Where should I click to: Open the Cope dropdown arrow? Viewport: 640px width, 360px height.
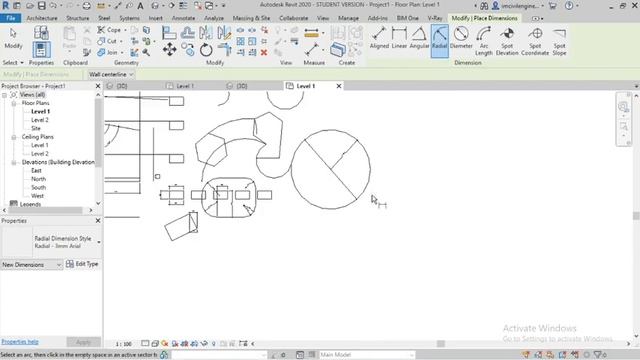pyautogui.click(x=125, y=30)
